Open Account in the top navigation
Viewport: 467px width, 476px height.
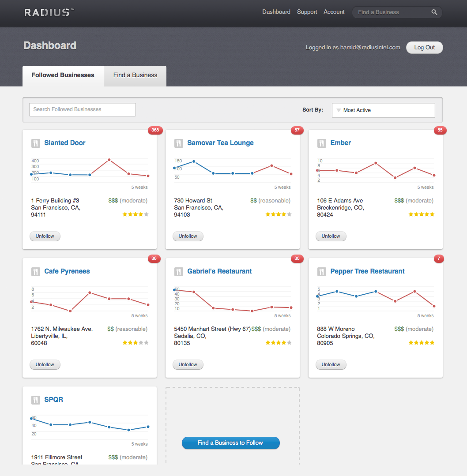click(x=334, y=12)
